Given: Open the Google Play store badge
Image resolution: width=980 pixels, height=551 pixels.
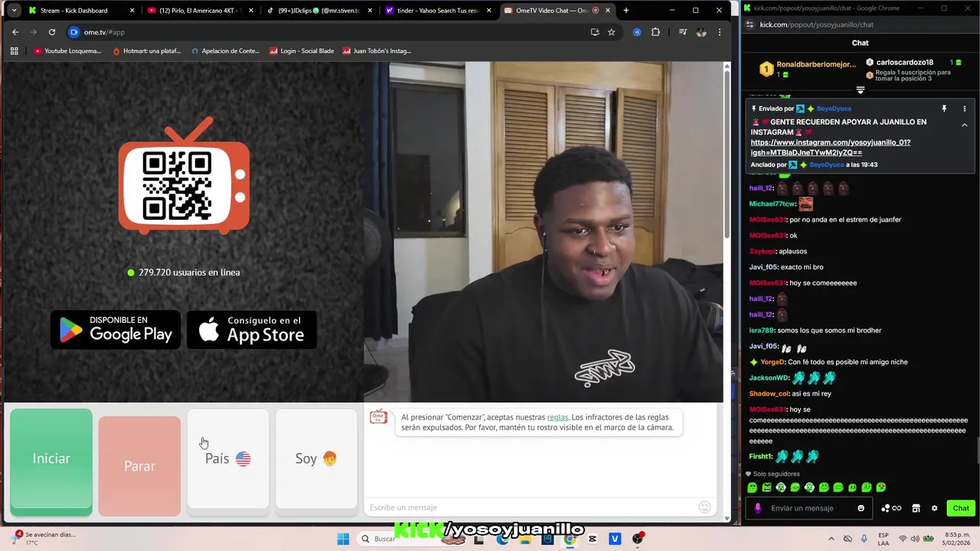Looking at the screenshot, I should coord(116,330).
